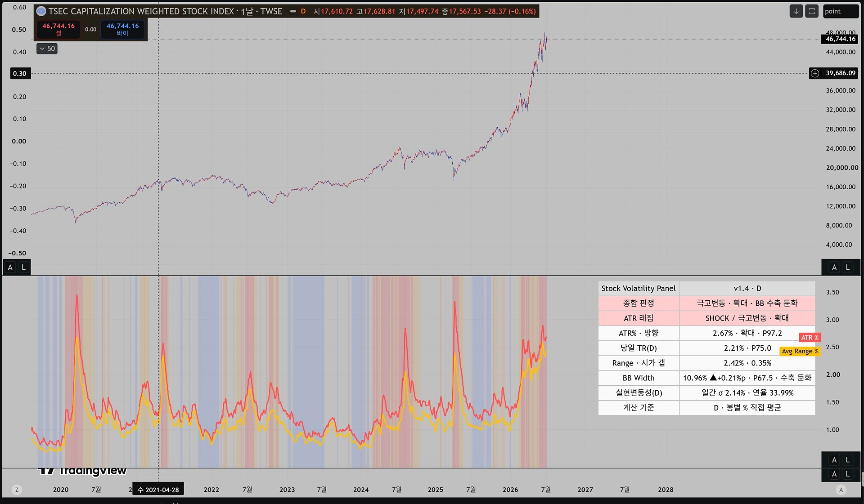Click the 당일 TR(D) row label
Viewport: 864px width, 504px height.
click(639, 348)
